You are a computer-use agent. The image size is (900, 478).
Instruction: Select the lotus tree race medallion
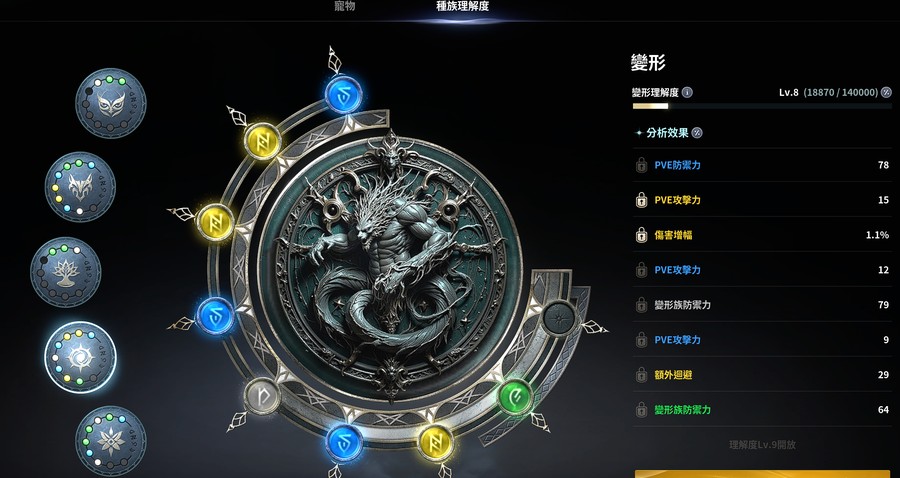point(66,272)
